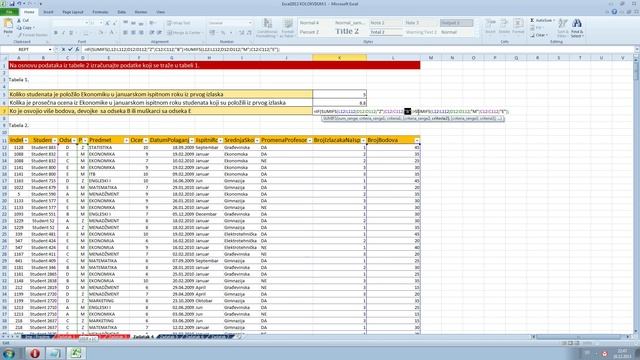Select the Format Painter brush
The width and height of the screenshot is (640, 360).
click(19, 35)
